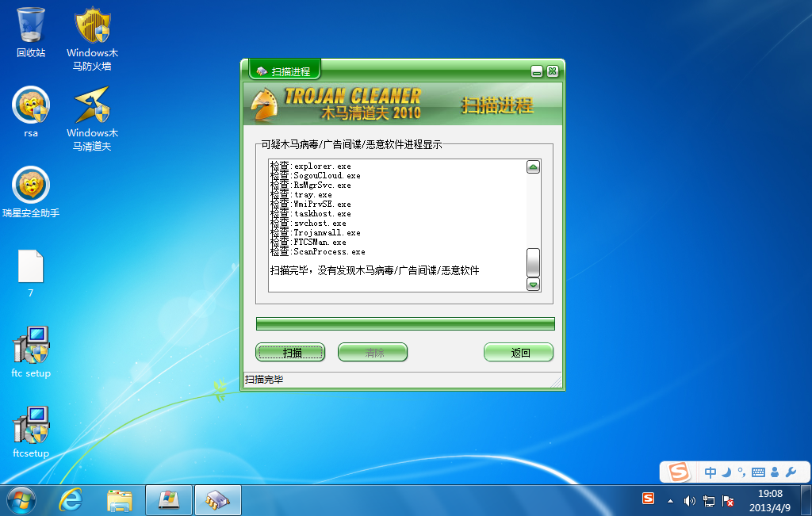
Task: Open the Action Center flag icon
Action: click(728, 500)
